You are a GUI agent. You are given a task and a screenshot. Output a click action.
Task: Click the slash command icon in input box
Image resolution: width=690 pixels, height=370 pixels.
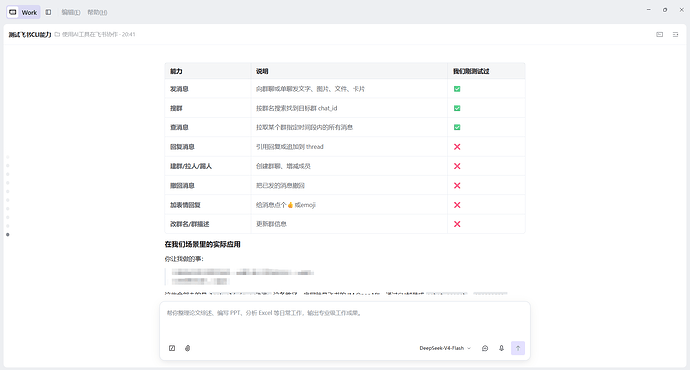click(x=172, y=348)
